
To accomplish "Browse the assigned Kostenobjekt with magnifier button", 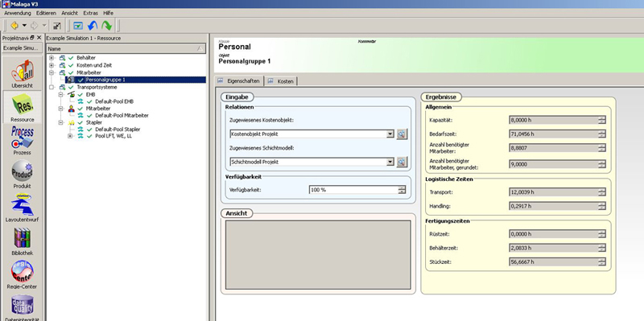I will tap(401, 134).
